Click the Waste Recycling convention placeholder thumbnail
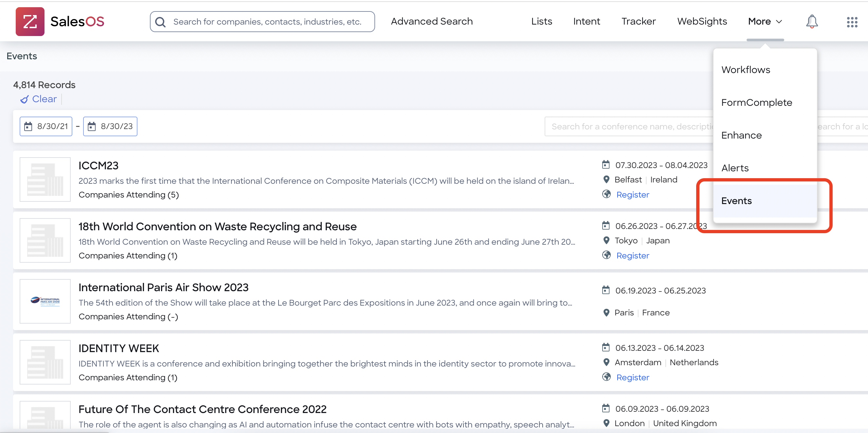This screenshot has height=433, width=868. [45, 240]
